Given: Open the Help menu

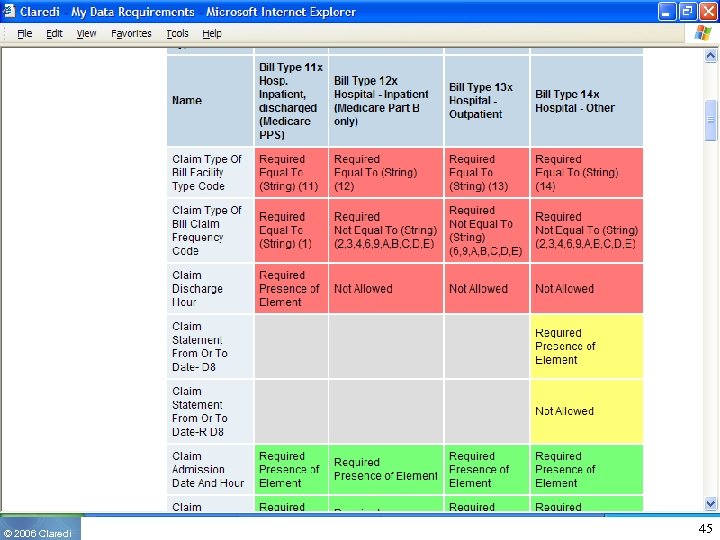Looking at the screenshot, I should (x=212, y=34).
